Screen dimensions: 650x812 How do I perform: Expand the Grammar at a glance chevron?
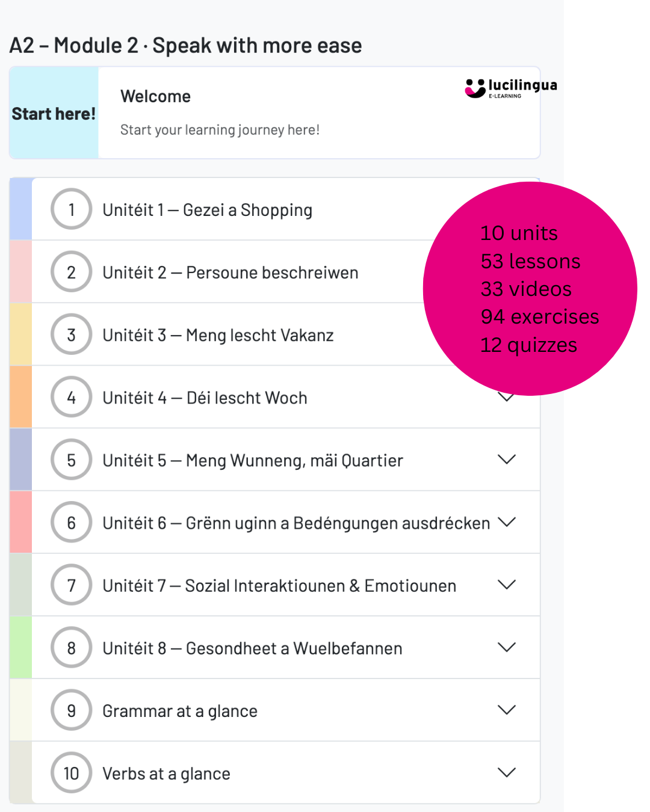coord(507,710)
